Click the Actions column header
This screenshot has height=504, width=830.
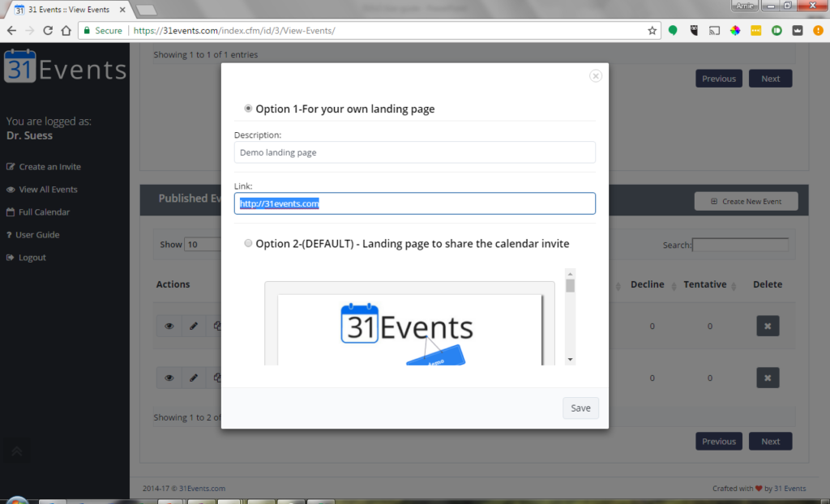pos(173,285)
